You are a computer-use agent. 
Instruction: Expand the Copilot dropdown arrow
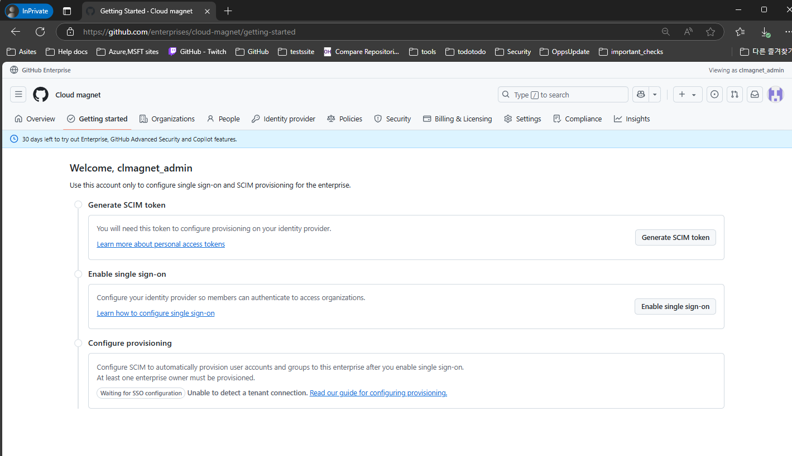pos(655,94)
